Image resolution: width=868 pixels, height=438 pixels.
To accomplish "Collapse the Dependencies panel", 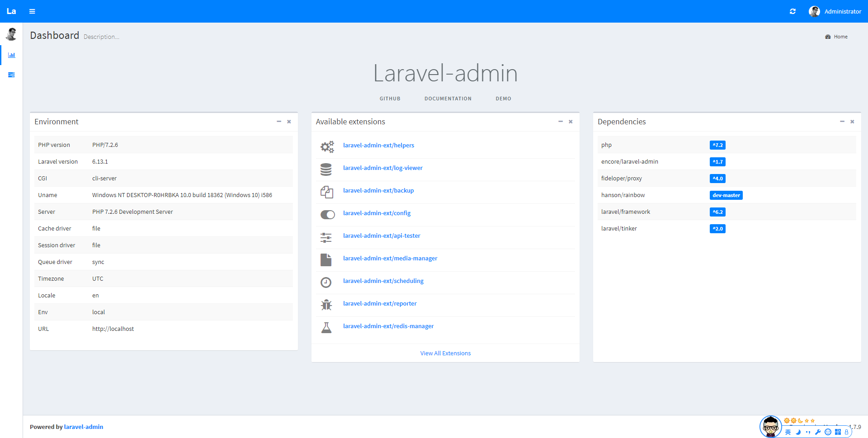I will coord(842,122).
